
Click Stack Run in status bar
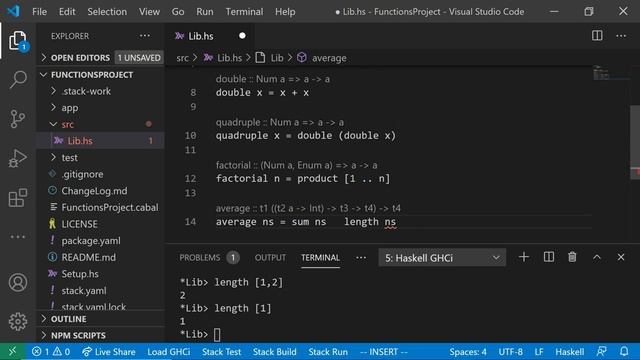328,351
